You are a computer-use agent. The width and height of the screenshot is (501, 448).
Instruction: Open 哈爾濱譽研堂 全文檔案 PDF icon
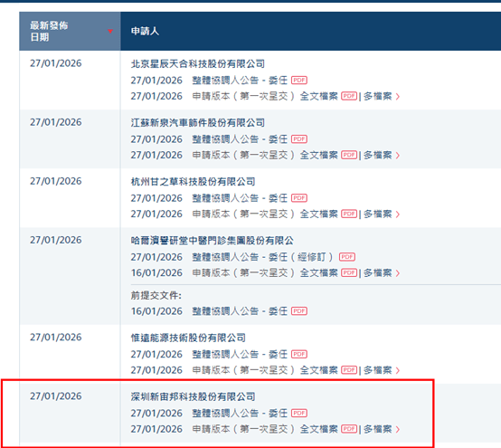pos(349,272)
